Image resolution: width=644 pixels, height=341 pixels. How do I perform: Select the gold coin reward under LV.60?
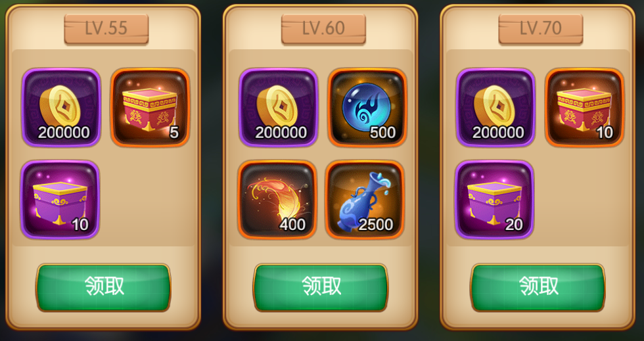[x=279, y=107]
